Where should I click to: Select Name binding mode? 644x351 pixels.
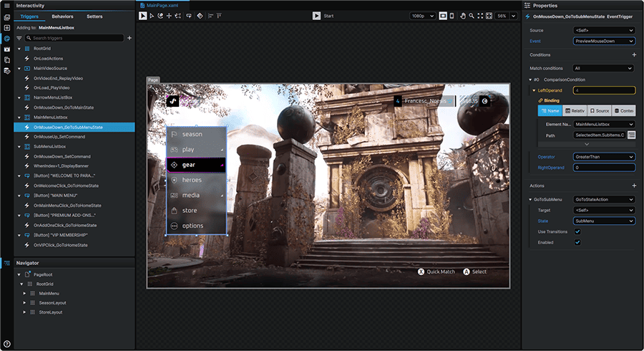coord(550,110)
